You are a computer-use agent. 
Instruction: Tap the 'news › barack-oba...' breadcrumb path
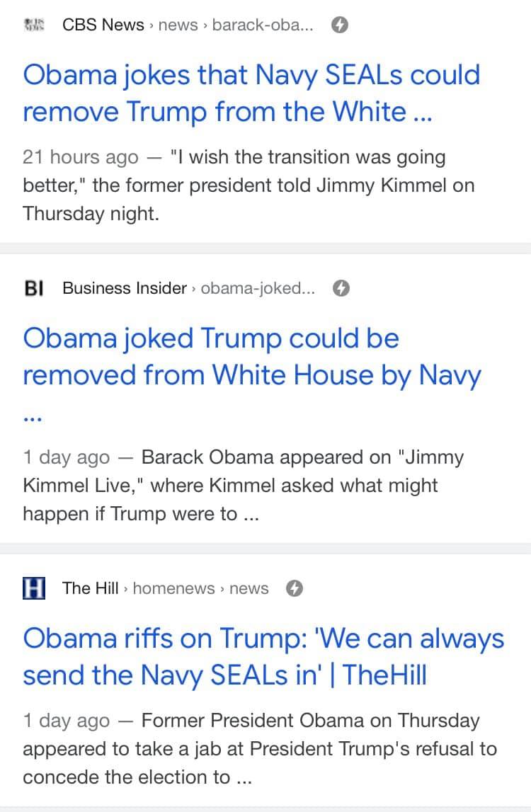point(236,24)
